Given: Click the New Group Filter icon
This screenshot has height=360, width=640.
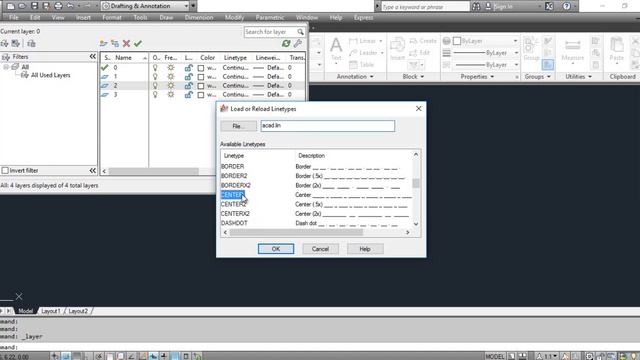Looking at the screenshot, I should tap(16, 43).
